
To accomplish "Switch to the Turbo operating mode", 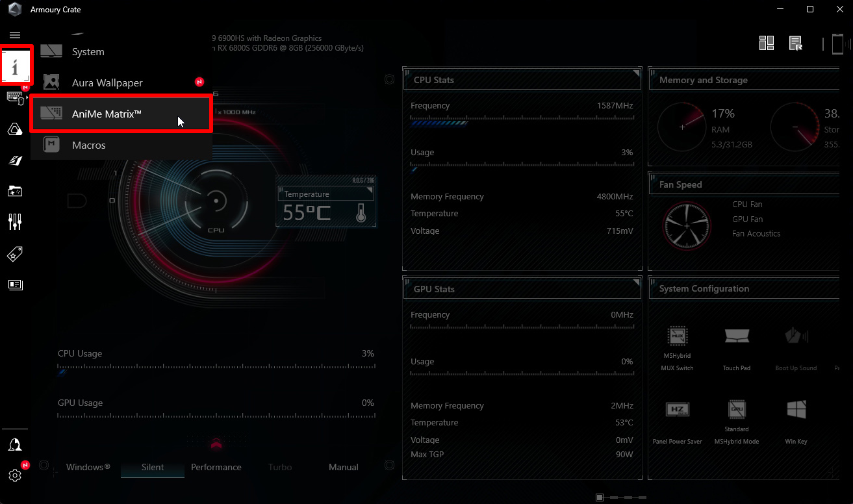I will coord(280,467).
